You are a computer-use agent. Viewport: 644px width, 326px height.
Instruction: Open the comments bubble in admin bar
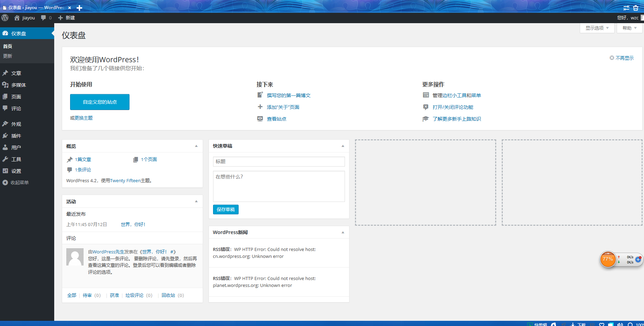point(46,18)
